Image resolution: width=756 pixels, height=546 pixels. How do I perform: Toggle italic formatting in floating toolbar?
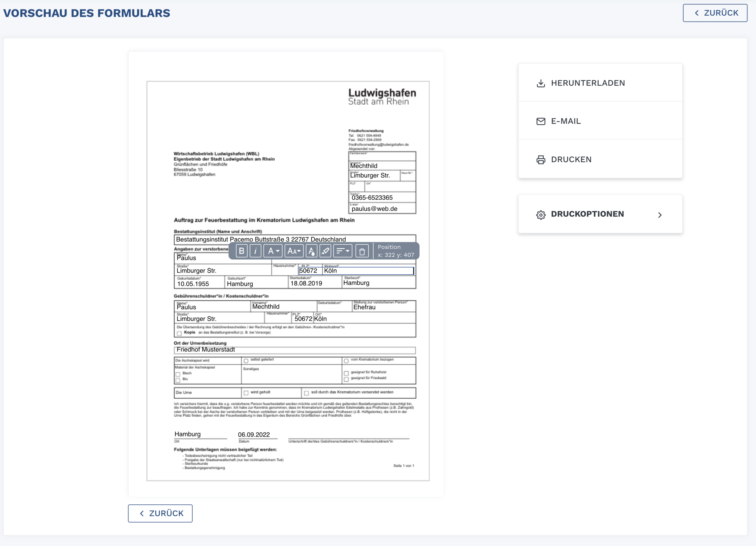coord(255,251)
